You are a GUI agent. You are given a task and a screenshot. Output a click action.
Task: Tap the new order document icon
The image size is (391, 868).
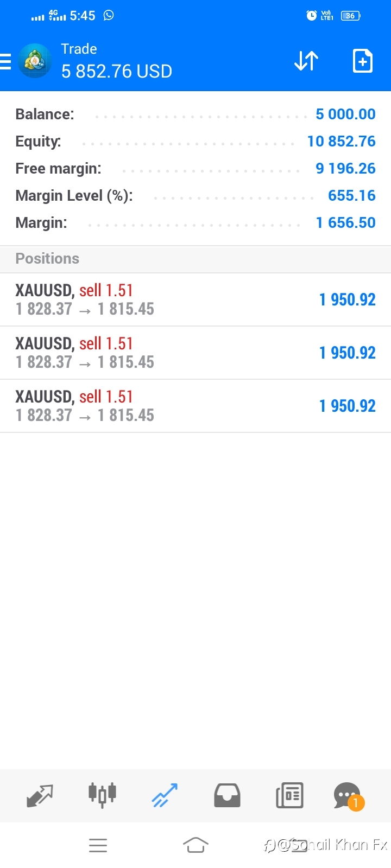click(x=362, y=61)
